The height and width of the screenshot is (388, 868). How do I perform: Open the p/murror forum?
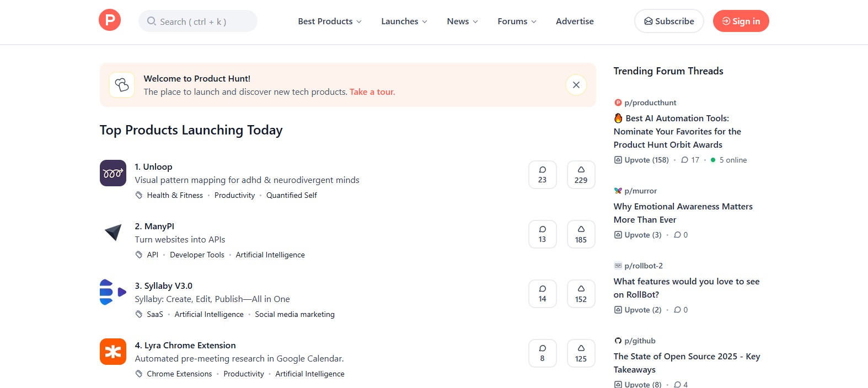coord(640,191)
